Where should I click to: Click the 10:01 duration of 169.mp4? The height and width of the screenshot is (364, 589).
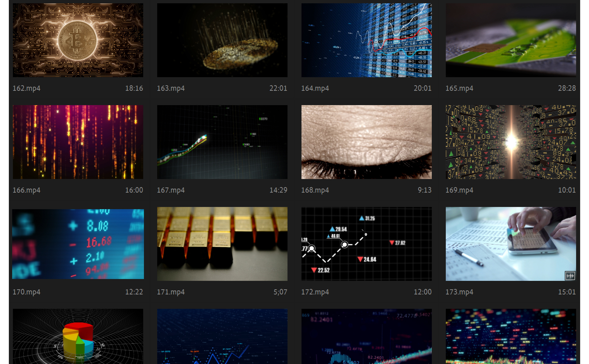567,190
